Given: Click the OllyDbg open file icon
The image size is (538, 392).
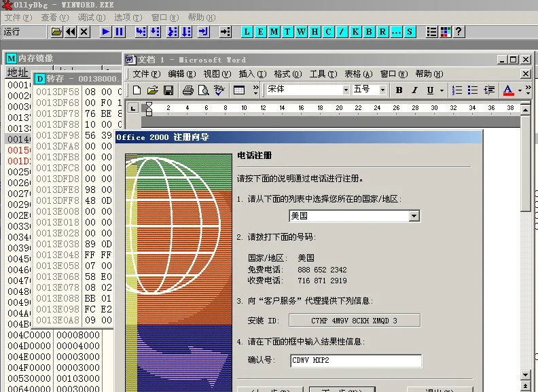Looking at the screenshot, I should [x=56, y=32].
